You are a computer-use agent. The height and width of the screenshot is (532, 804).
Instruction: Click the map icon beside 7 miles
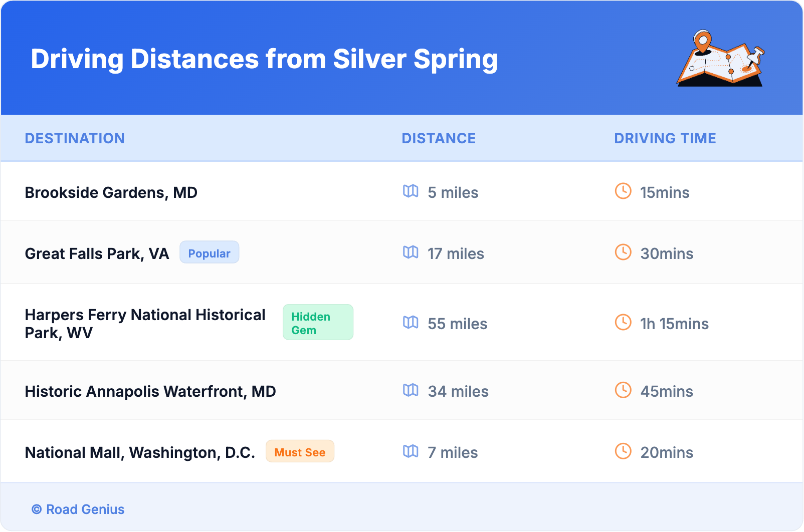point(411,451)
